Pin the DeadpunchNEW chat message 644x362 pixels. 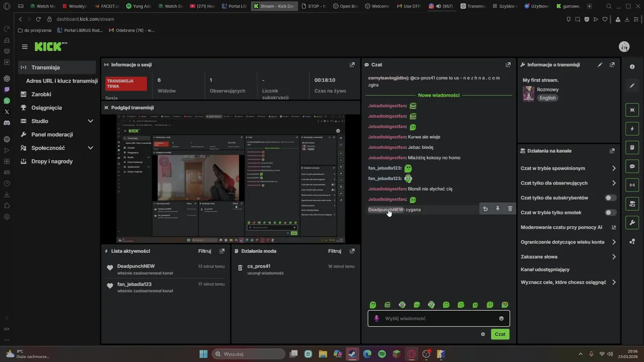point(498,209)
